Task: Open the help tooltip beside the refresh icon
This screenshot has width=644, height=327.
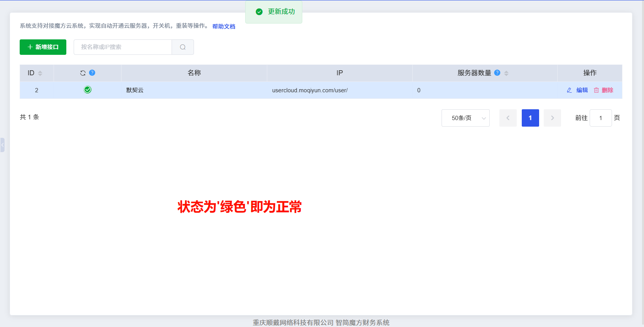Action: (x=92, y=73)
